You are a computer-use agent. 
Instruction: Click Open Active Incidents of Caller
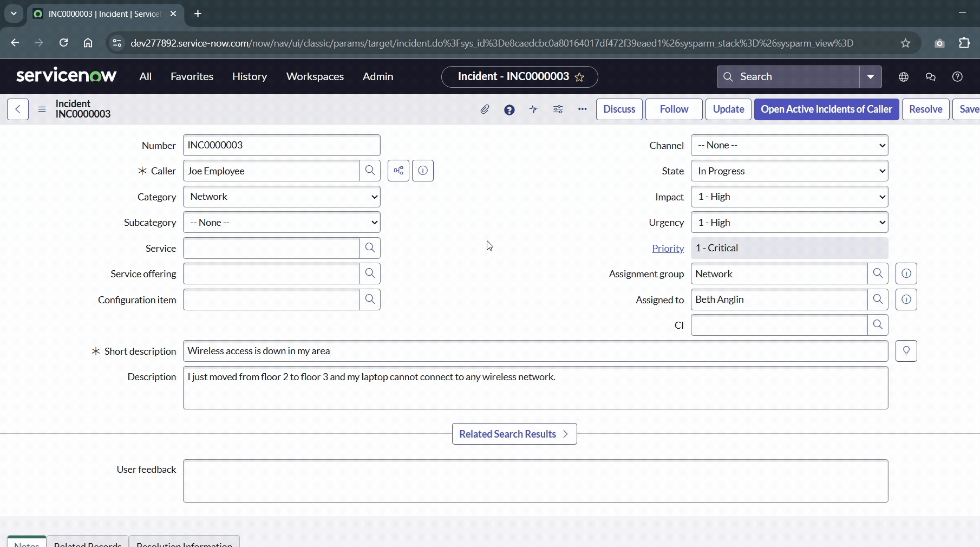(x=825, y=109)
